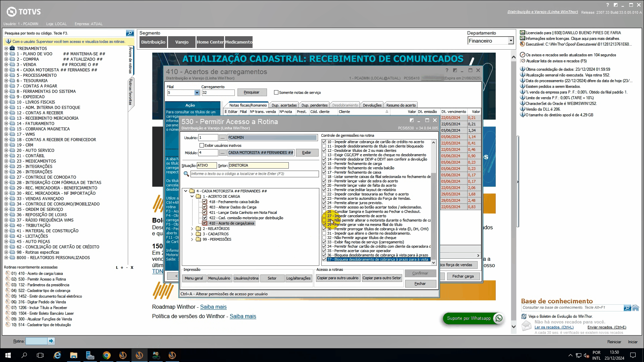Open the Departamento dropdown

coord(511,41)
